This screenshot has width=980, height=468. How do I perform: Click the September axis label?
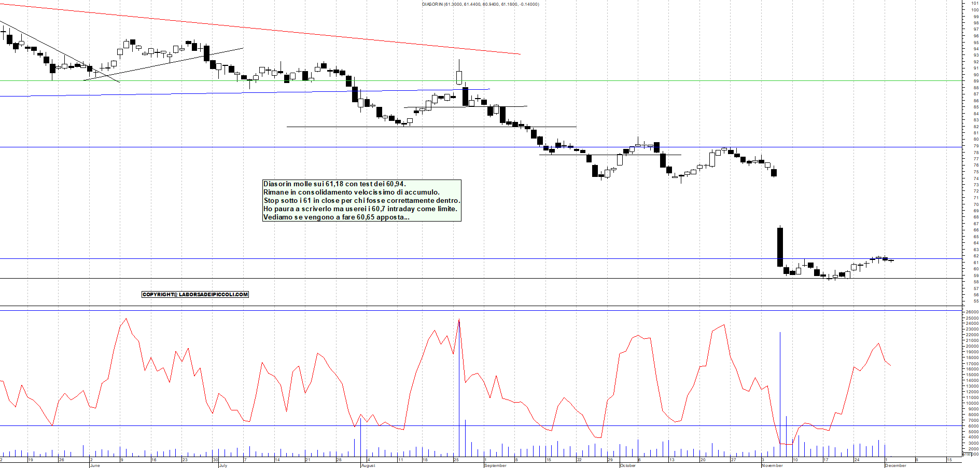tap(494, 465)
